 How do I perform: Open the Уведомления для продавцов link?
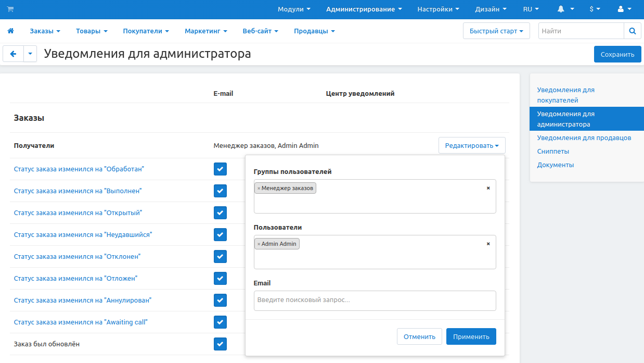pos(584,138)
